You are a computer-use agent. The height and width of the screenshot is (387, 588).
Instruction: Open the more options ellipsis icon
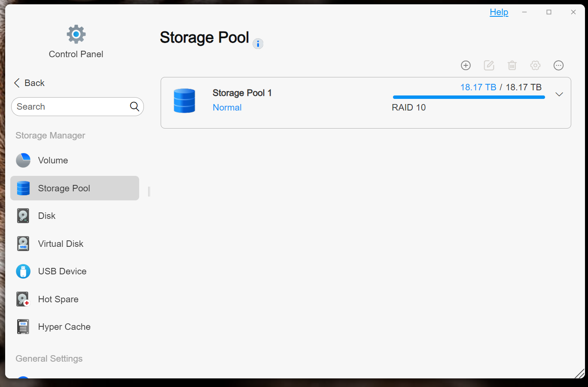[558, 65]
